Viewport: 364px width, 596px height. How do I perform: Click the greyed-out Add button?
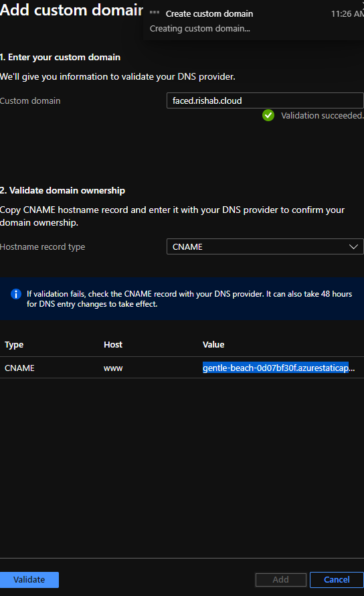(x=281, y=580)
